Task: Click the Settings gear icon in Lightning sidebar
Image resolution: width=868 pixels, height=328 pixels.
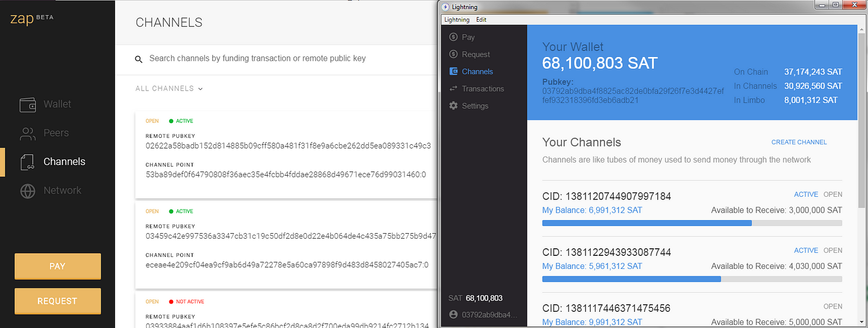Action: click(454, 106)
